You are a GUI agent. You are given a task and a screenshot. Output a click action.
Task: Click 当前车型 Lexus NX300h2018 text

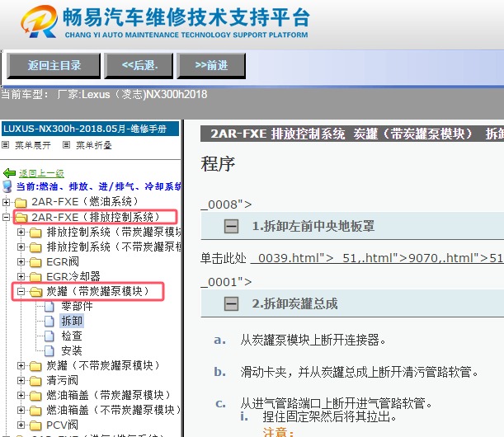104,95
